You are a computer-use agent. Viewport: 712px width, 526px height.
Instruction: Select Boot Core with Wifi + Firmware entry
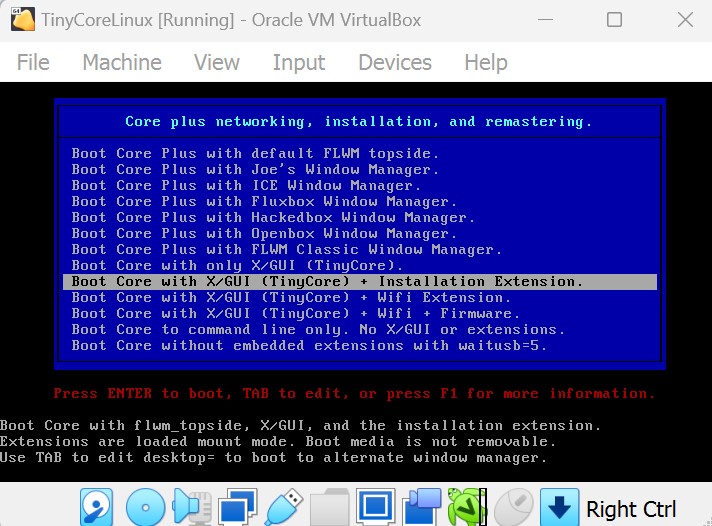[x=360, y=313]
